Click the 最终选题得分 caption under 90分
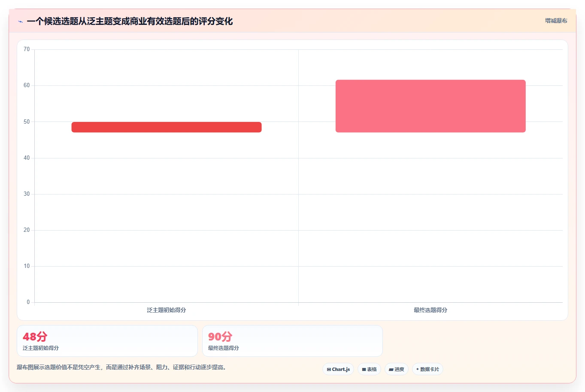 [224, 348]
